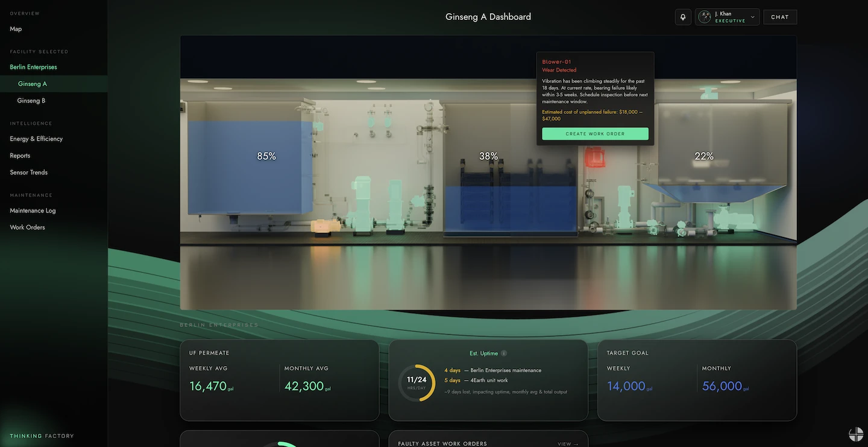Screen dimensions: 868x447
Task: Open Sensor Trends
Action: [29, 173]
